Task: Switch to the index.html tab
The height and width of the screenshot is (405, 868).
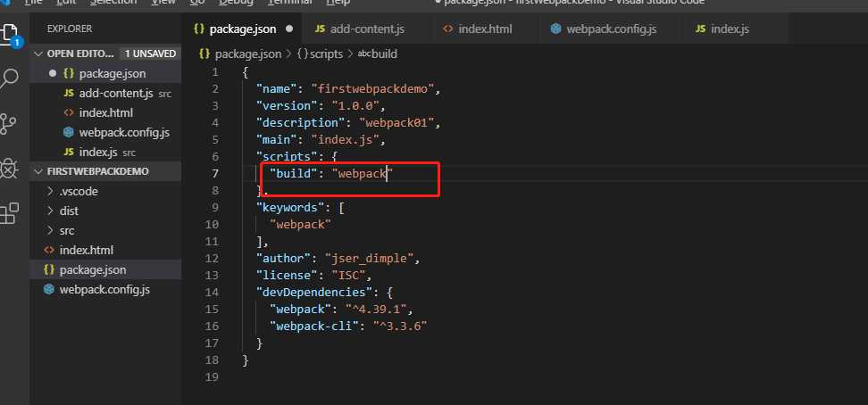Action: coord(484,29)
